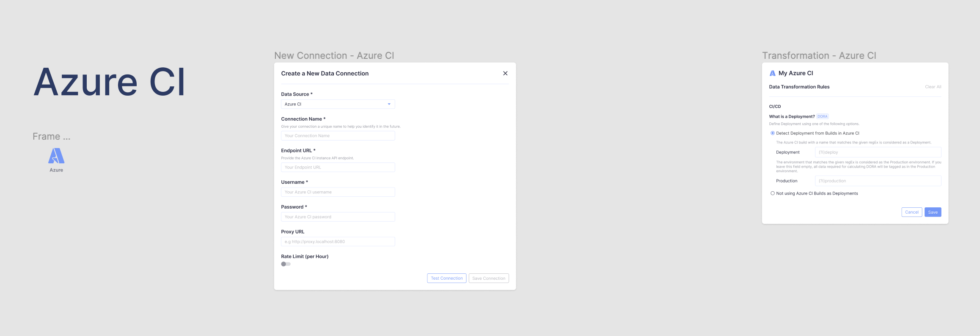Toggle the Rate Limit (per Hour) switch
This screenshot has width=980, height=336.
tap(286, 264)
